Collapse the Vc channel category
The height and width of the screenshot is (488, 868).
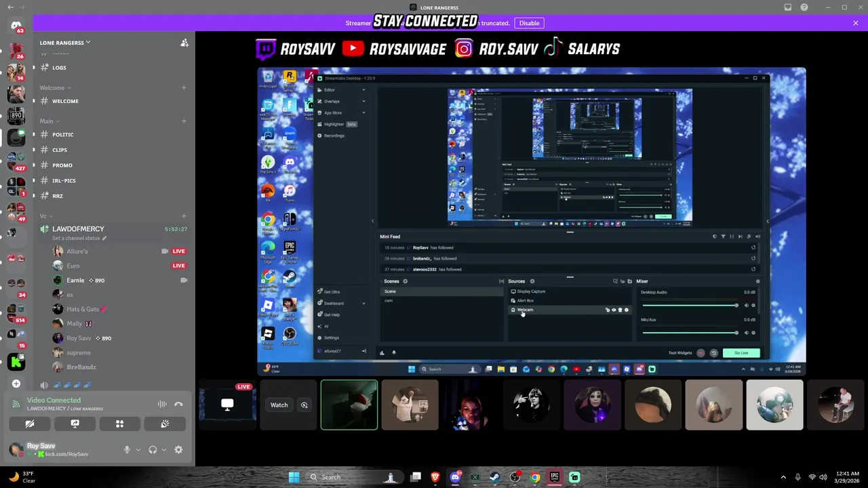(x=45, y=216)
